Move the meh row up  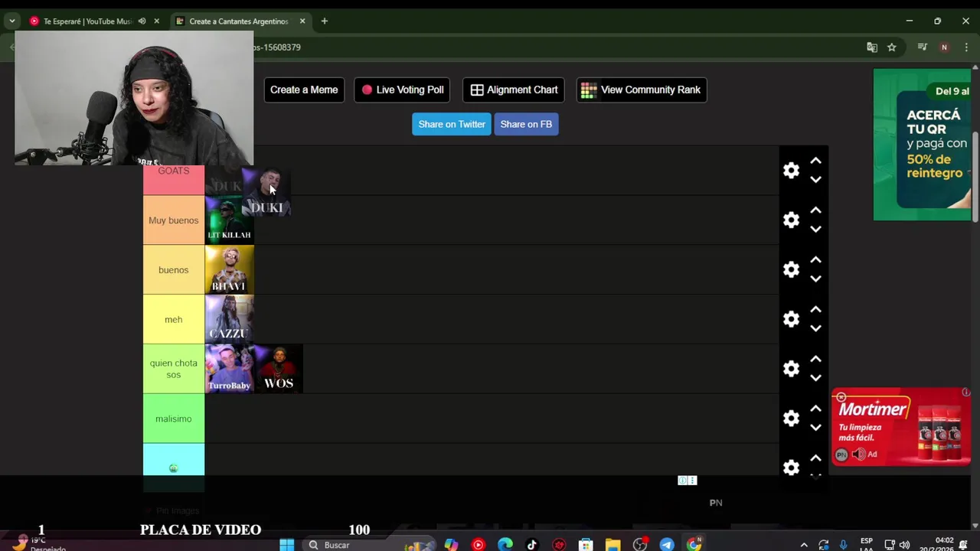tap(815, 310)
